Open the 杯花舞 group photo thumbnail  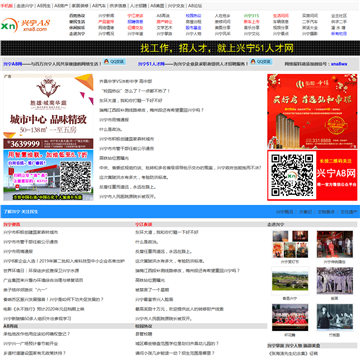[x=290, y=317]
